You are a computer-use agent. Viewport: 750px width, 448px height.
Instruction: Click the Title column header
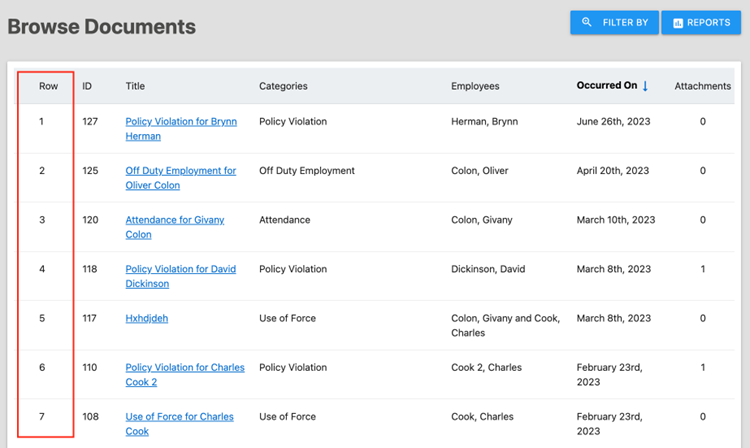(x=135, y=86)
